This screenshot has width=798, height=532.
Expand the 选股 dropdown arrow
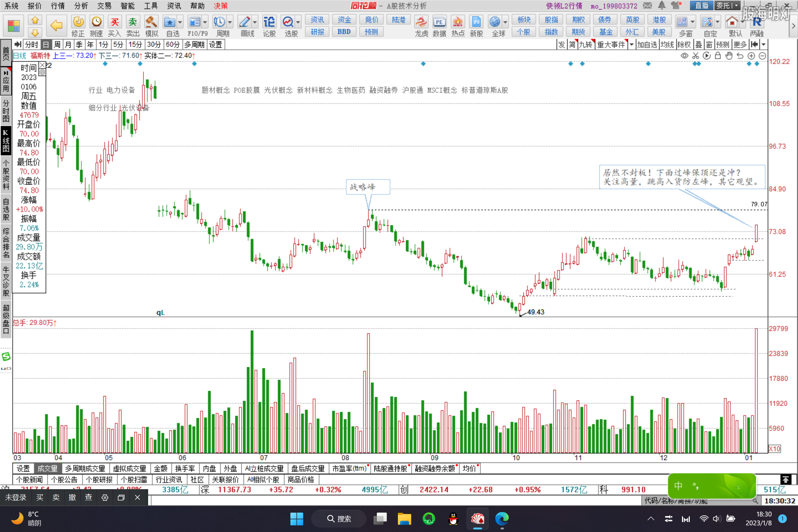pos(298,22)
